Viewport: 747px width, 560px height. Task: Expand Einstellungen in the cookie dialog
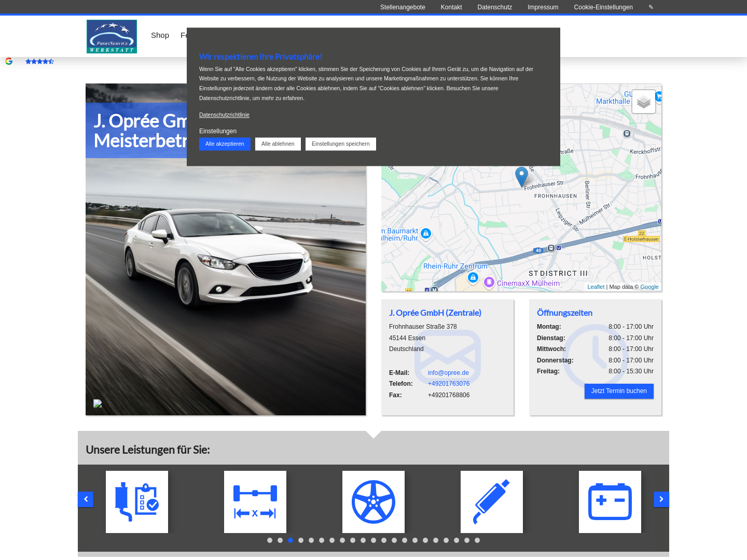click(218, 131)
